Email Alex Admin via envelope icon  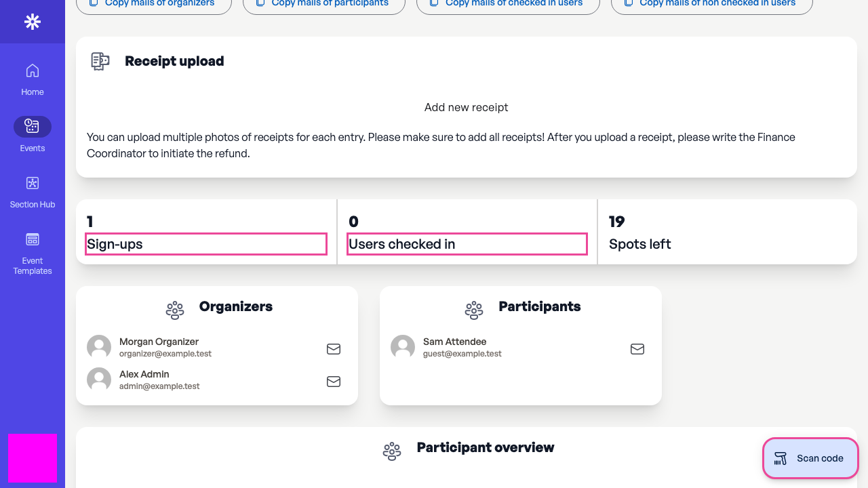pyautogui.click(x=334, y=382)
